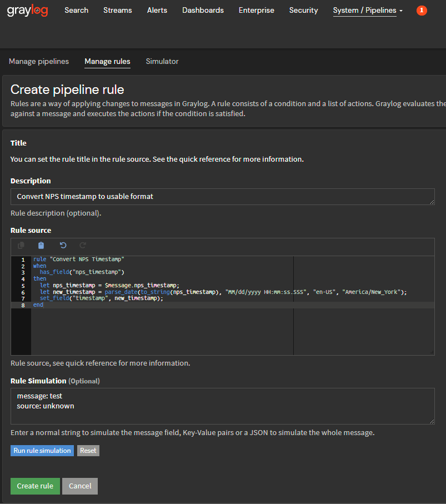This screenshot has height=504, width=446.
Task: Click into the Description input field
Action: point(222,197)
